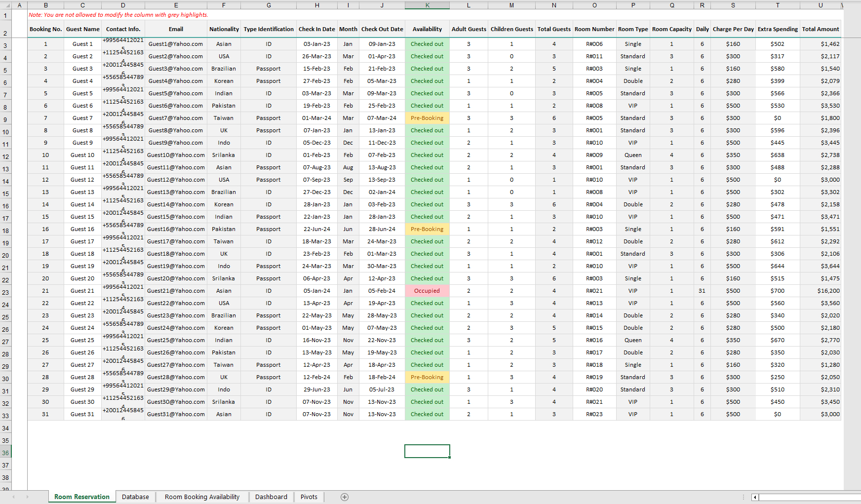Select extra spending $700 cell

pos(778,291)
